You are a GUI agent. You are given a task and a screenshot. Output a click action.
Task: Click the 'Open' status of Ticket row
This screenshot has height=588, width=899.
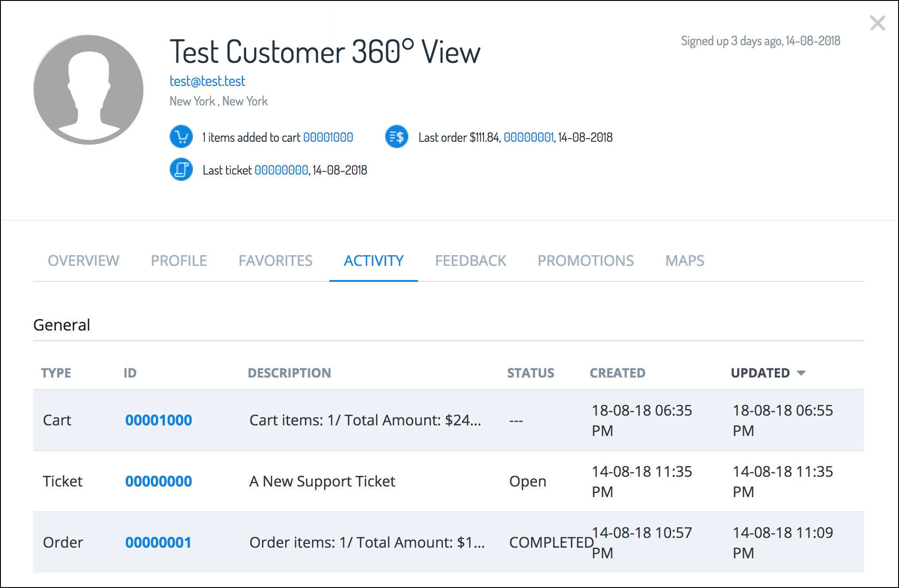[x=528, y=481]
